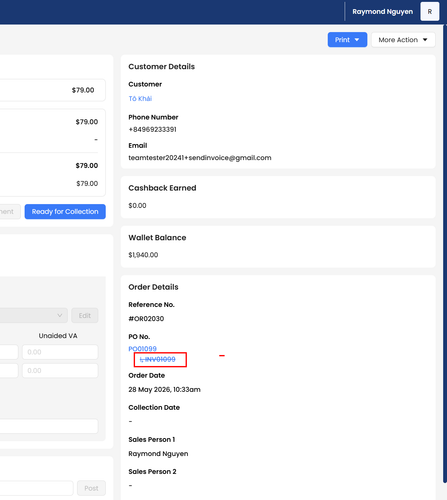Open the user avatar 'R' menu
Viewport: 447px width, 500px height.
(430, 12)
